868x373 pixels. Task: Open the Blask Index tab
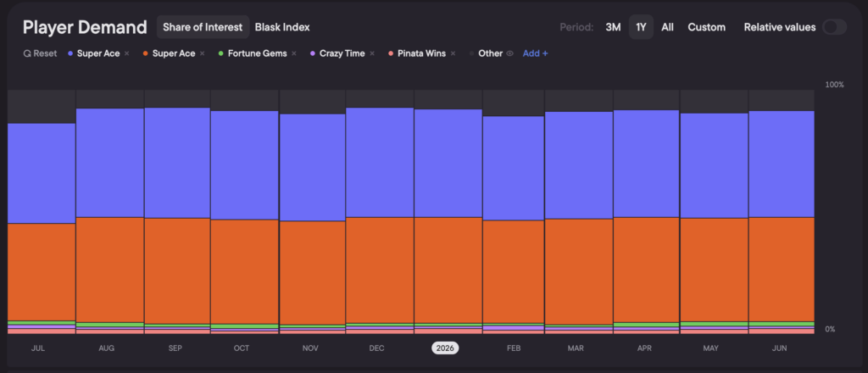click(x=282, y=27)
